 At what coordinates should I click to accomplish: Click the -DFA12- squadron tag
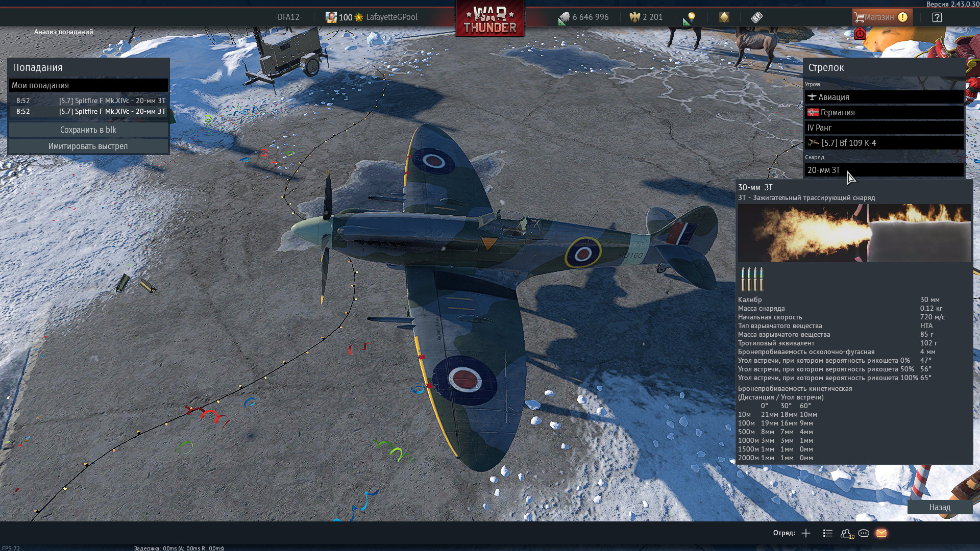pos(288,17)
